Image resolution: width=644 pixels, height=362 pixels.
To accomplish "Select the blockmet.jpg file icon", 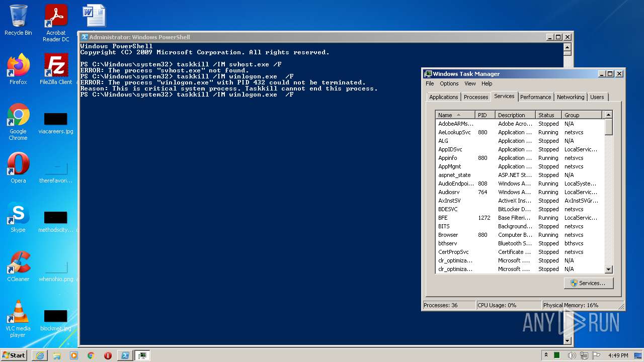I will click(x=56, y=320).
